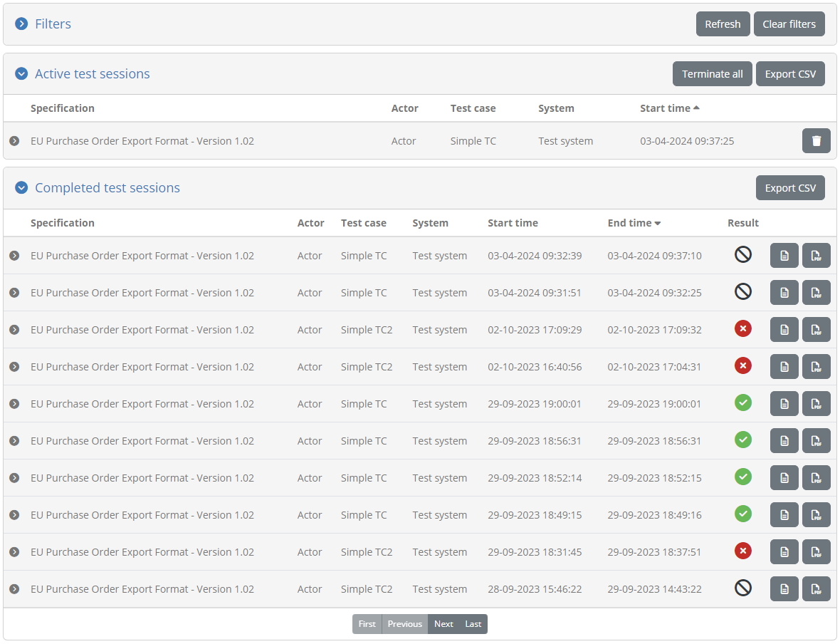
Task: Expand completed session started 16:40:56
Action: (x=14, y=367)
